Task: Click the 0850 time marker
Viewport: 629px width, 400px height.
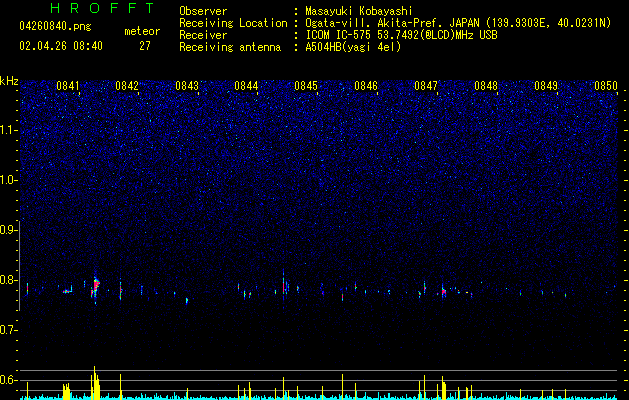Action: pos(606,86)
